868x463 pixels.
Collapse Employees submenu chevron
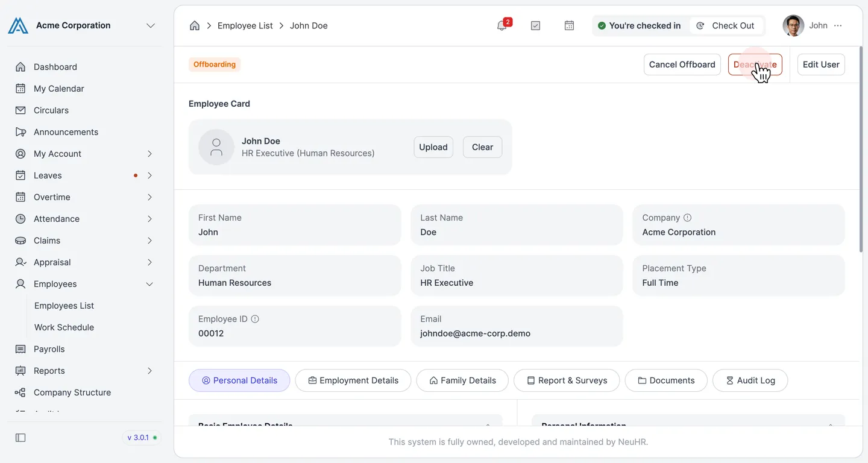tap(149, 284)
